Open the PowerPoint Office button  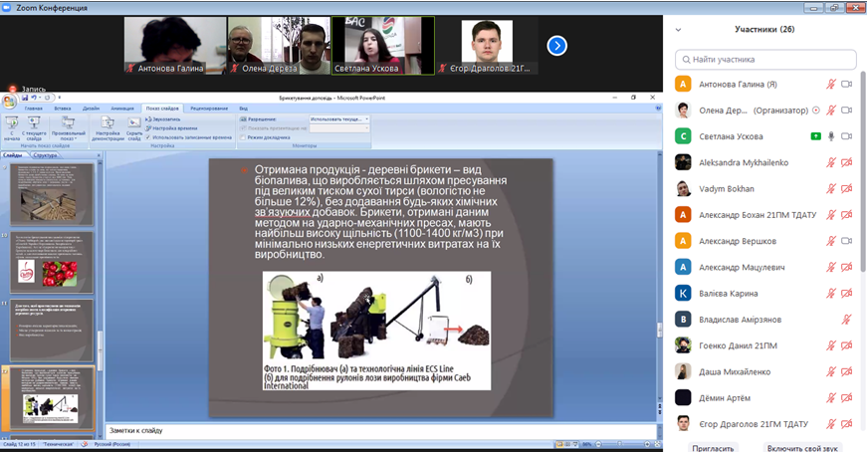(x=9, y=101)
